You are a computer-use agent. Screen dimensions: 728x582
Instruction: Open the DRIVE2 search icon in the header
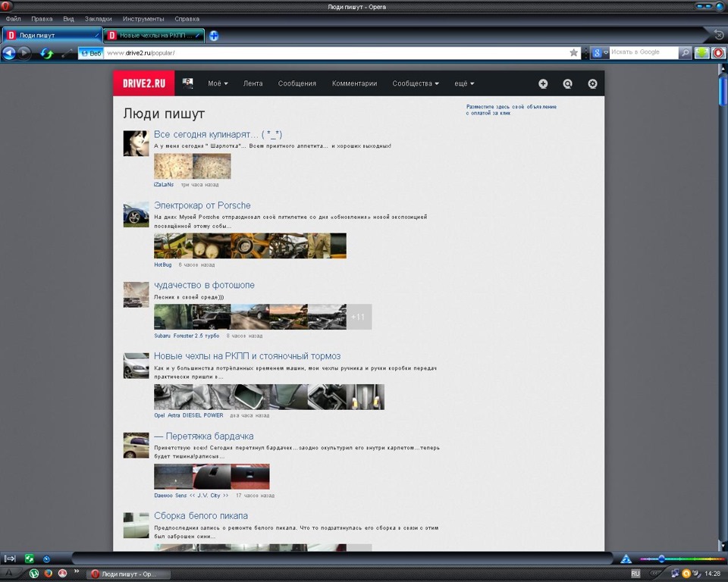coord(567,83)
